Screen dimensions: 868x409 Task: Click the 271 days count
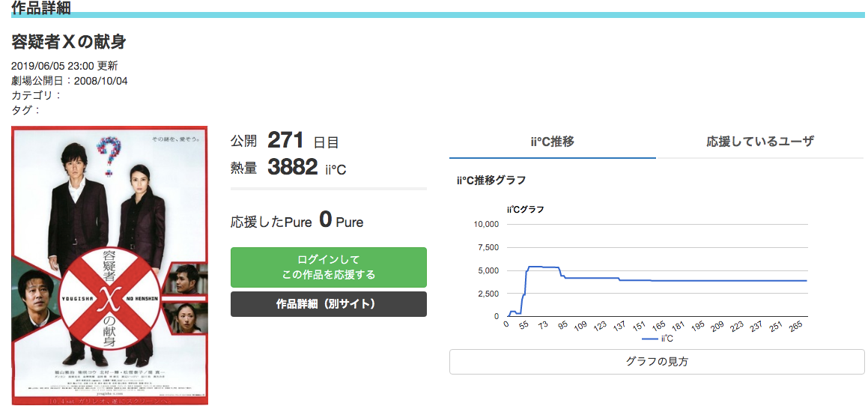(x=285, y=141)
